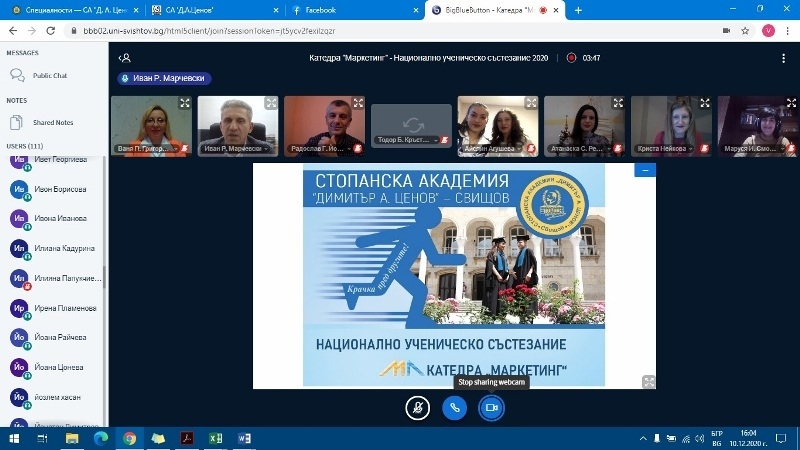The height and width of the screenshot is (450, 800).
Task: Open the Public Chat
Action: 50,76
